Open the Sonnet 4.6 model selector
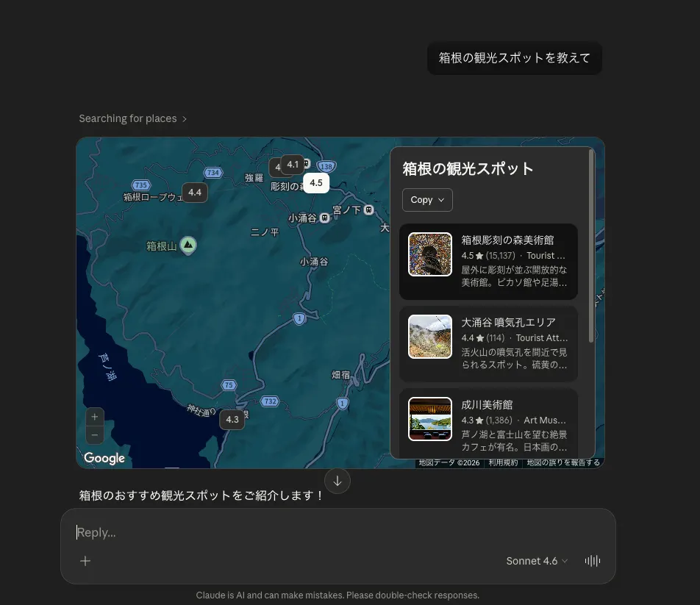Image resolution: width=700 pixels, height=605 pixels. pyautogui.click(x=537, y=561)
